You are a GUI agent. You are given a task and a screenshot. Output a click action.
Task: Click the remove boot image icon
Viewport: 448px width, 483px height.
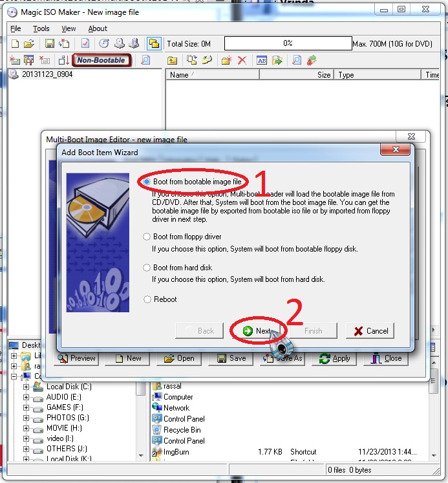(45, 60)
